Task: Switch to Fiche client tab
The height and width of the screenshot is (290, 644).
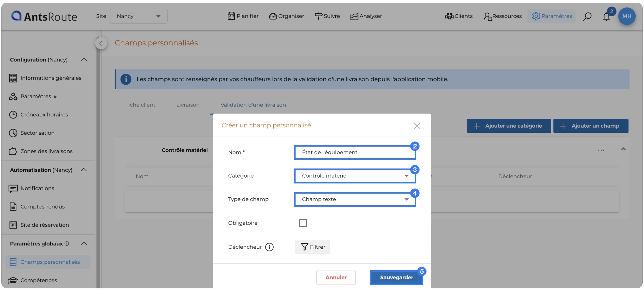Action: click(x=140, y=105)
